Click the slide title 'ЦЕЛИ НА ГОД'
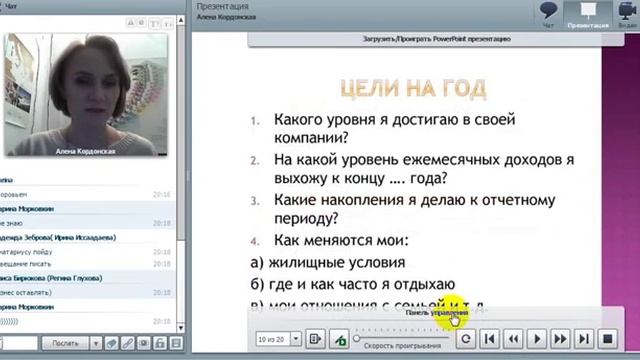The width and height of the screenshot is (640, 360). point(413,89)
